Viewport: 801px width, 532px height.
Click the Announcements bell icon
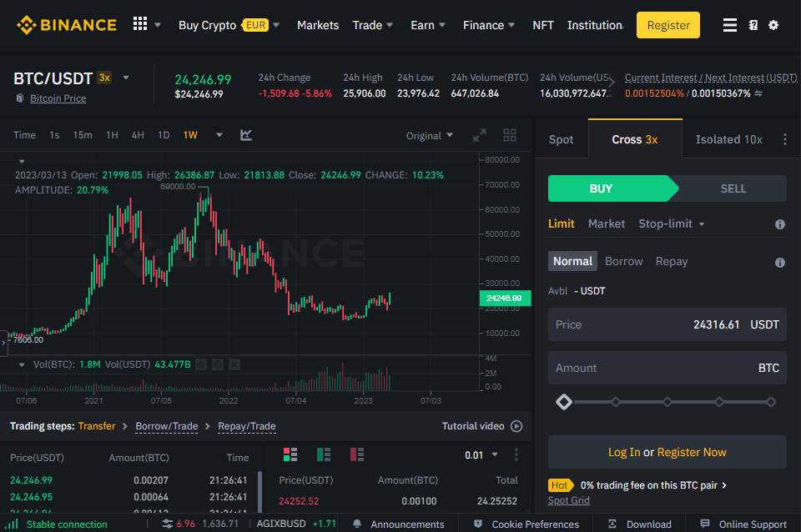coord(357,524)
